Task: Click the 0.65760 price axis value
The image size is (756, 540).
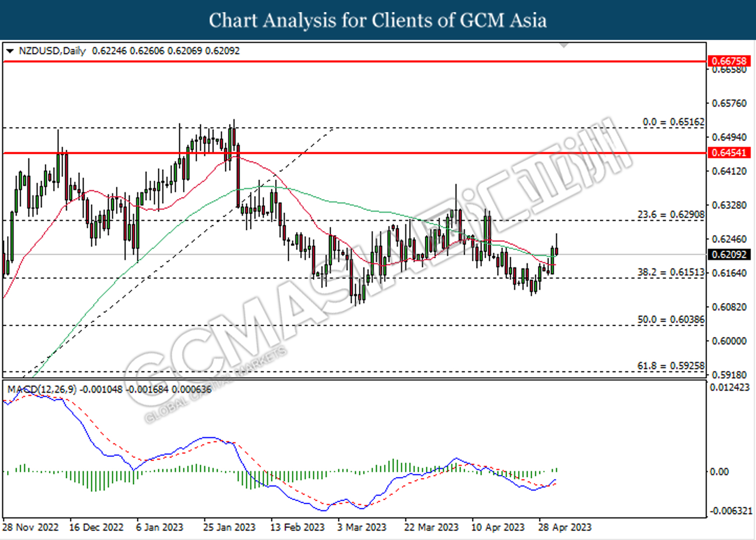Action: 729,103
